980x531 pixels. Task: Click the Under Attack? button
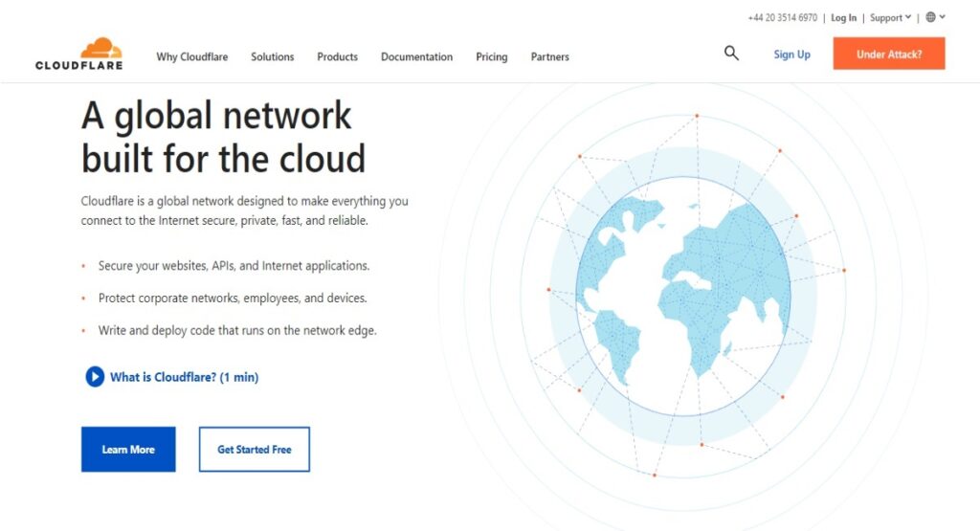point(889,54)
